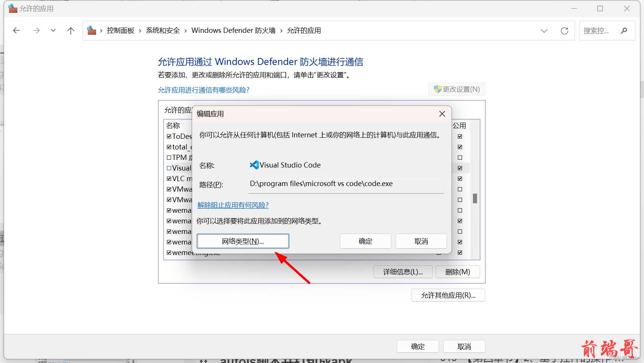Expand chevron after Windows Defender 防火墙 breadcrumb

(x=281, y=31)
